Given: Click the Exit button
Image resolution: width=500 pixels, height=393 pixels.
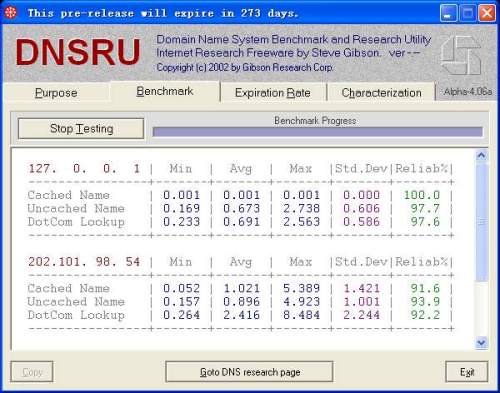Looking at the screenshot, I should [x=467, y=372].
